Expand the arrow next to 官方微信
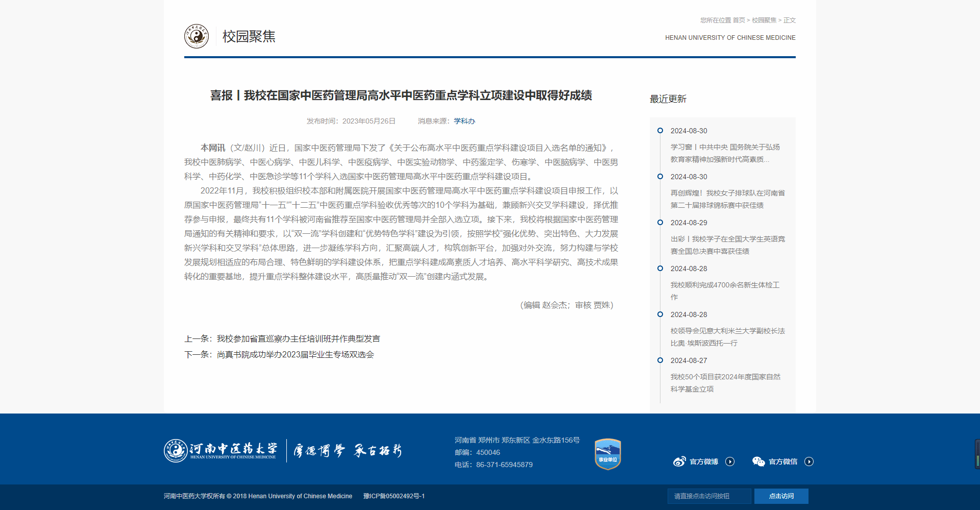 click(x=809, y=462)
